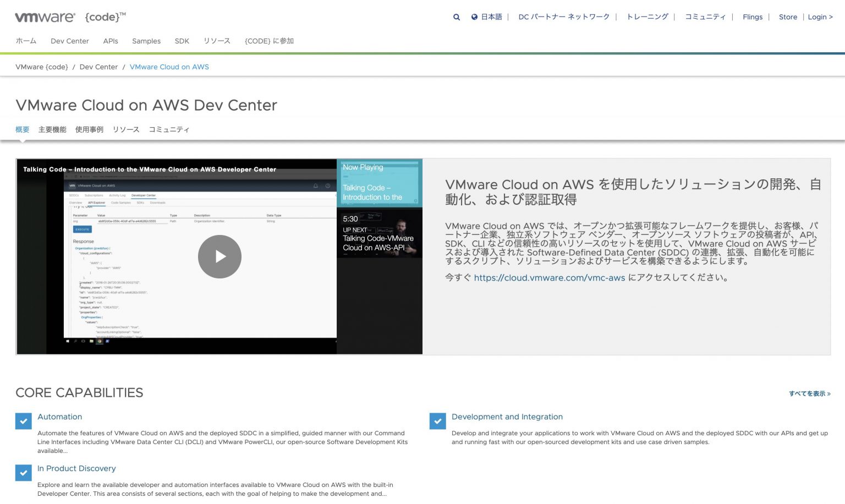
Task: Switch to the 主要機能 tab
Action: [x=52, y=129]
